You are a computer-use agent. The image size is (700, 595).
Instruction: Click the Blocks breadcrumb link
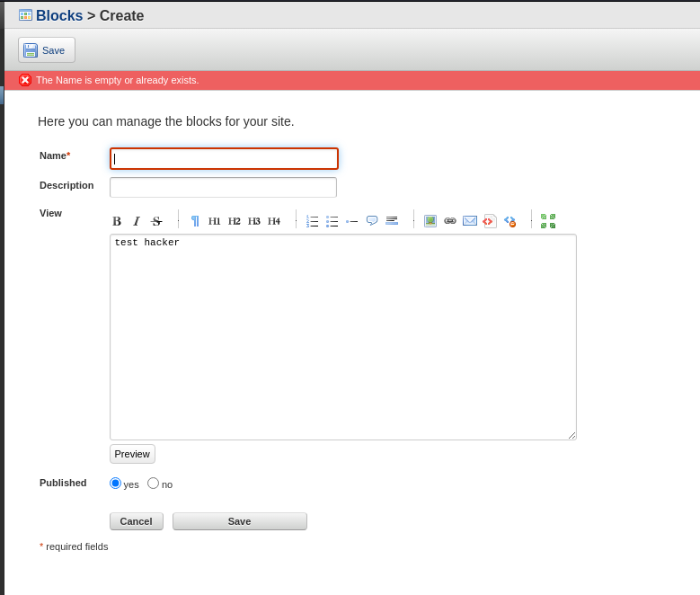pos(59,15)
